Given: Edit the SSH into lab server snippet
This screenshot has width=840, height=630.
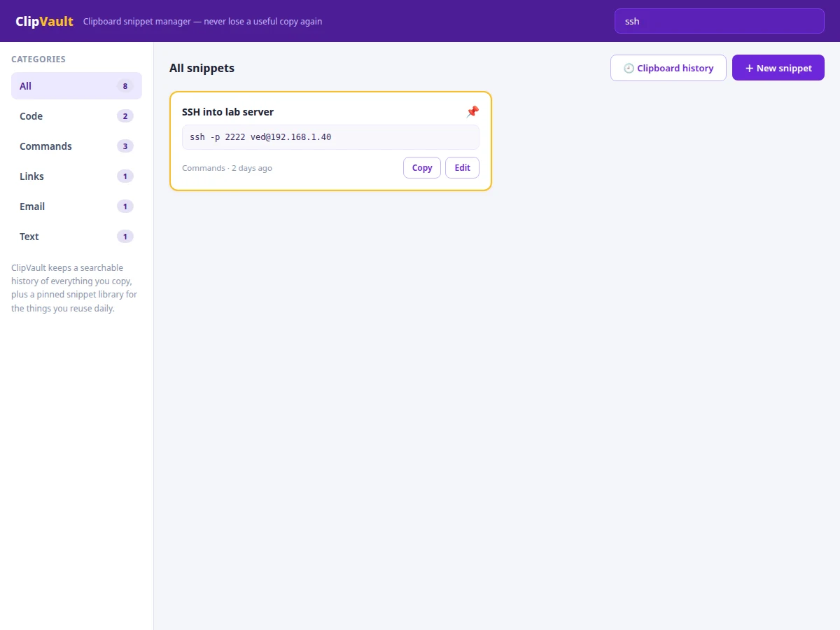Looking at the screenshot, I should coord(462,168).
